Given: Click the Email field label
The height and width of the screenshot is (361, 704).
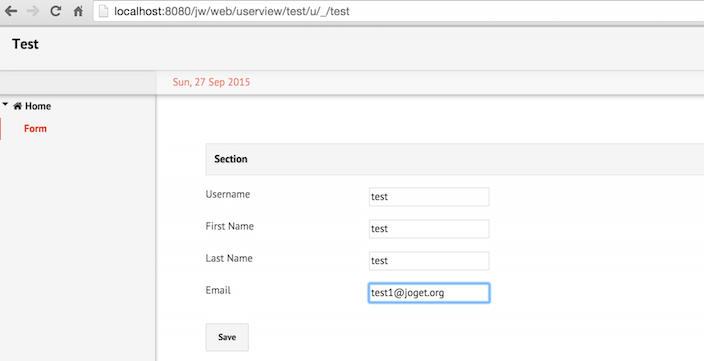Looking at the screenshot, I should pos(218,290).
